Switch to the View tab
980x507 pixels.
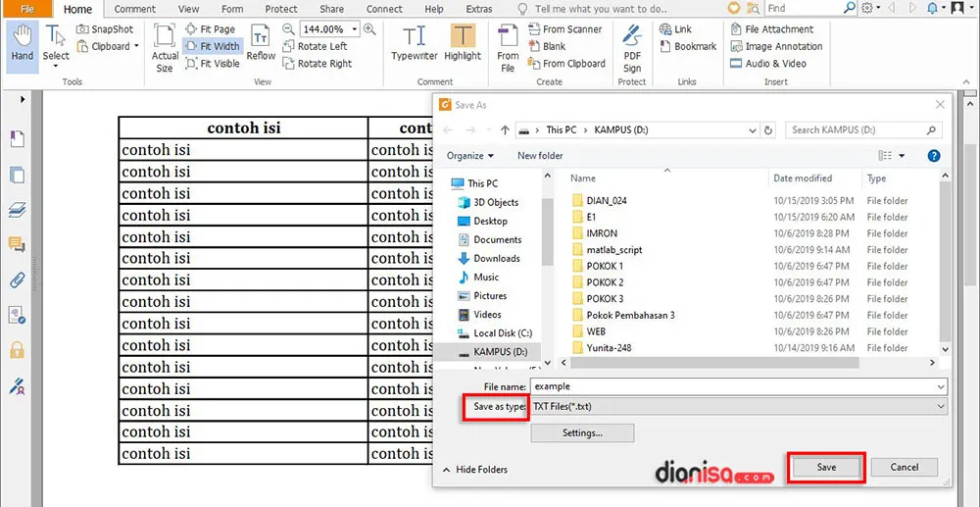188,9
